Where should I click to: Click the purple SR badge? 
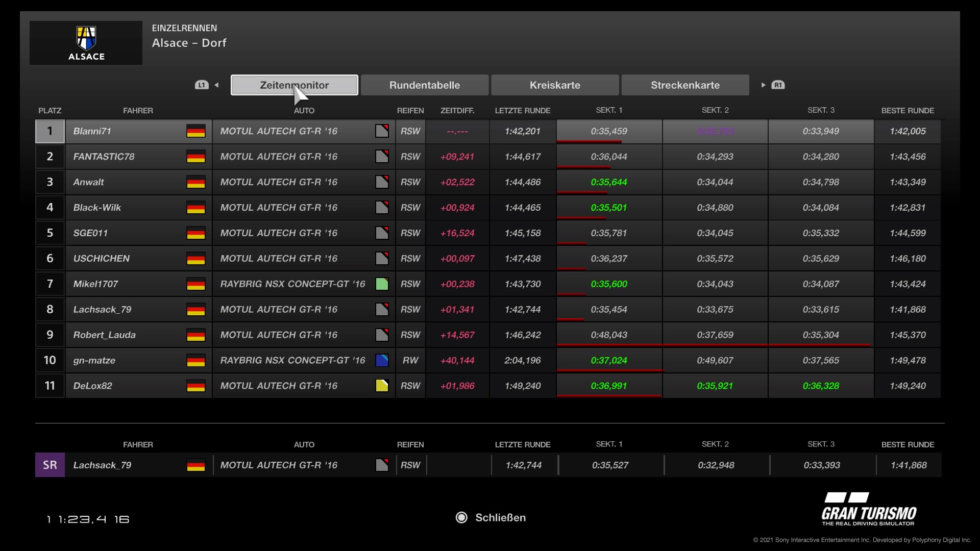tap(50, 465)
